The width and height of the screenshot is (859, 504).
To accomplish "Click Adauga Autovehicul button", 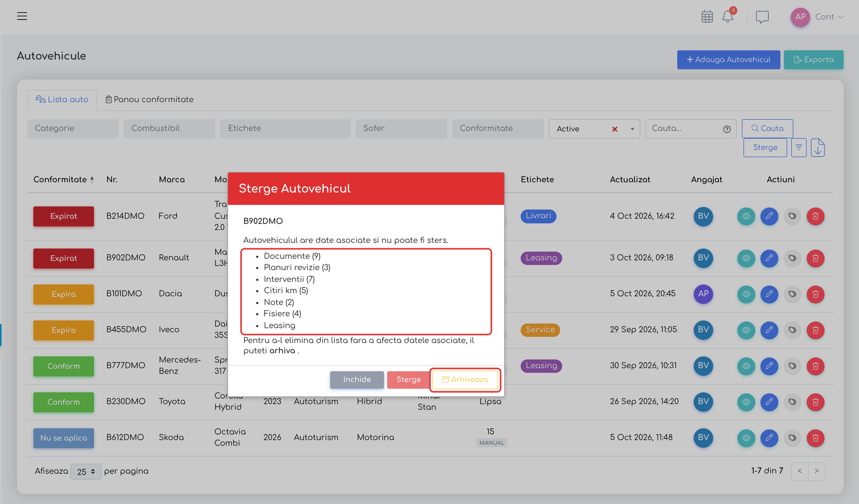I will pos(729,60).
